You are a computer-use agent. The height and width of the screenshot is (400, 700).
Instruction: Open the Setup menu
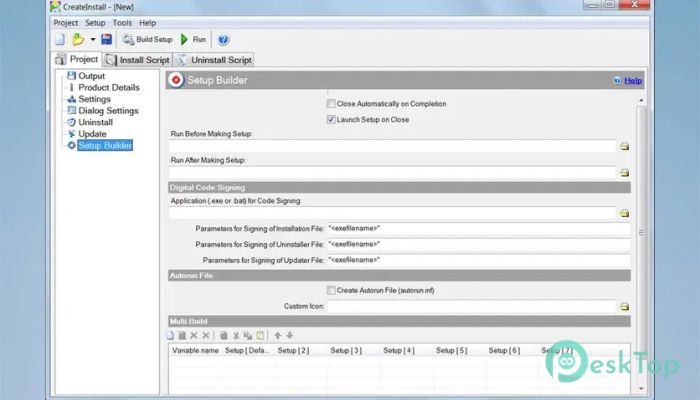pos(95,23)
